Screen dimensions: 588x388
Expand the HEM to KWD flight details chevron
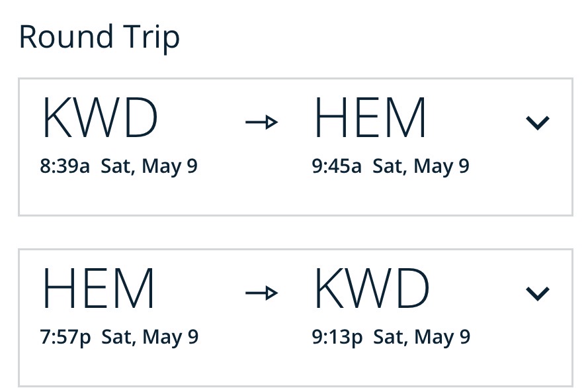pos(537,293)
